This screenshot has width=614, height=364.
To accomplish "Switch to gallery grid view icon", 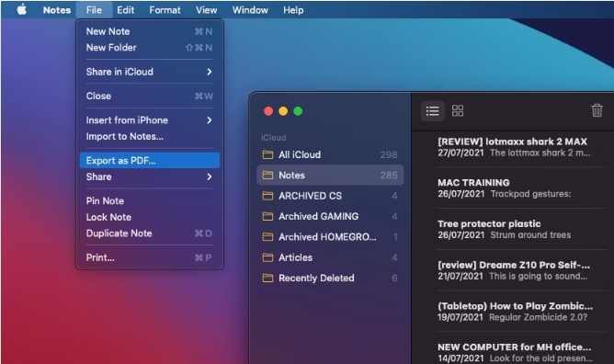I will click(458, 111).
